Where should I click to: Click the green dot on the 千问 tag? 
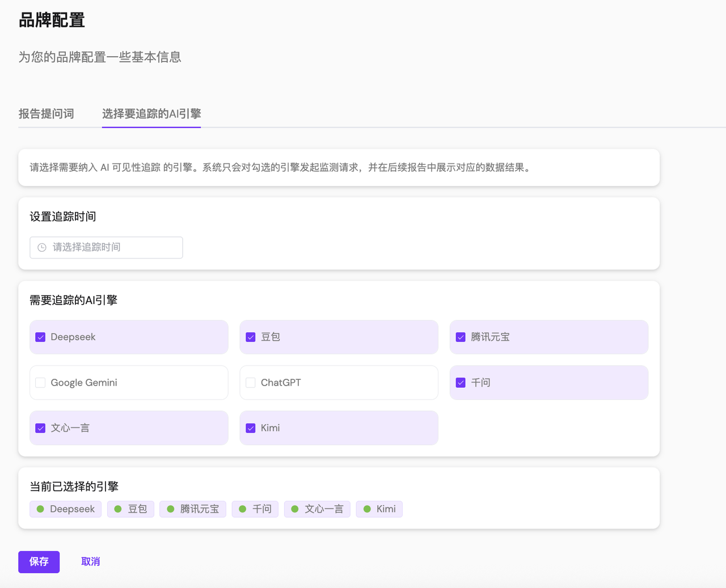(x=242, y=509)
